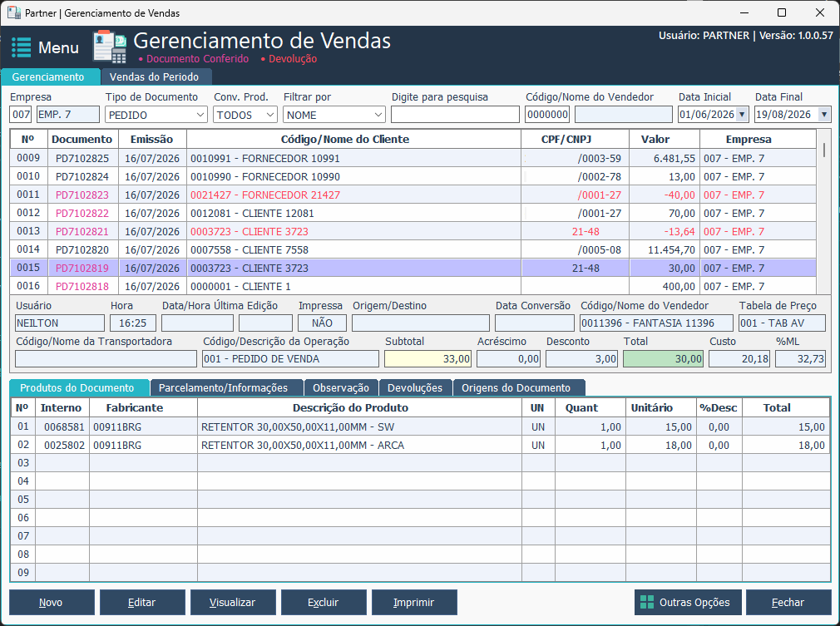Image resolution: width=840 pixels, height=626 pixels.
Task: Click the Gerenciamento de Vendas logo icon
Action: click(110, 47)
